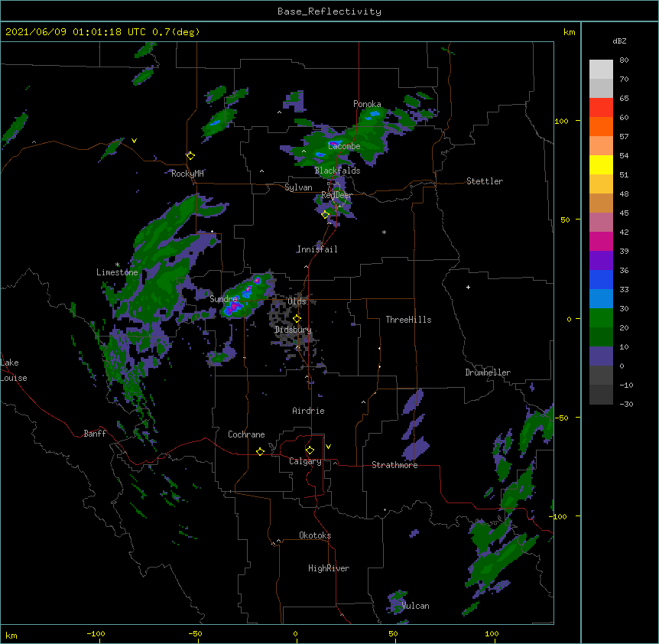Click the Lacombe city label

pyautogui.click(x=344, y=146)
